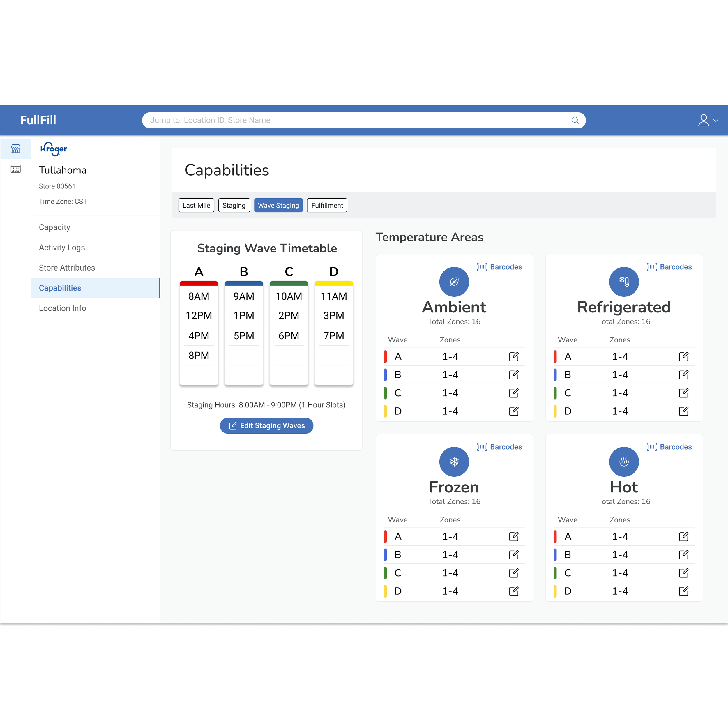Viewport: 728px width, 728px height.
Task: Open the calendar icon in left rail
Action: coord(15,169)
